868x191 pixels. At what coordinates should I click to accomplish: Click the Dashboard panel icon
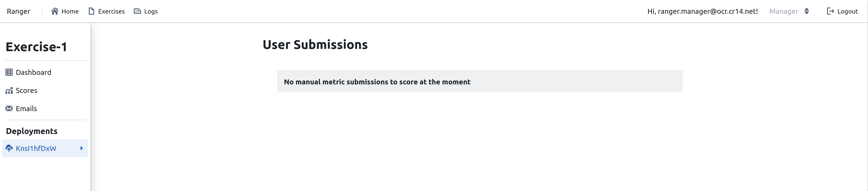[9, 72]
